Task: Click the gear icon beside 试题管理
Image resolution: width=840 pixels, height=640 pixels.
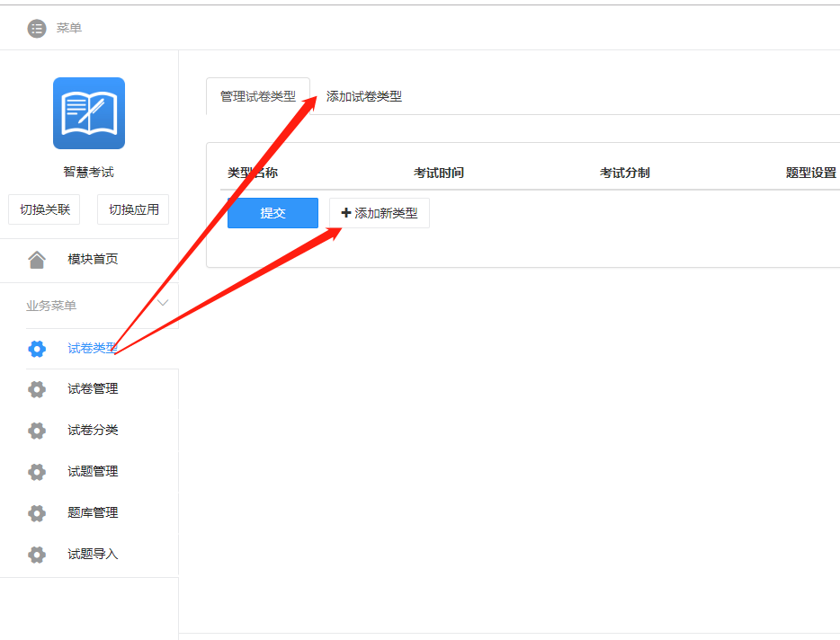Action: pyautogui.click(x=37, y=472)
